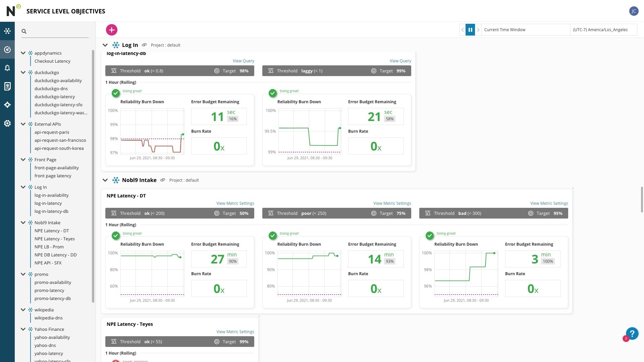Screen dimensions: 644x362
Task: Pause the current time window auto-refresh
Action: [470, 29]
